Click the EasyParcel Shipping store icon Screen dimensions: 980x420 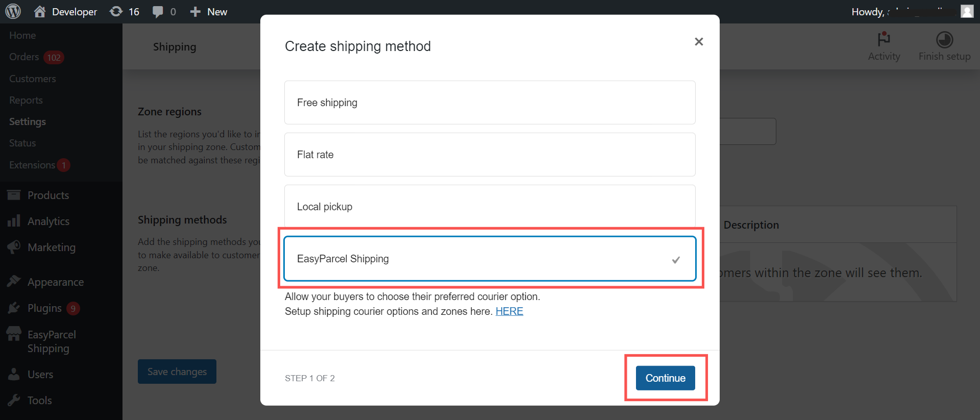click(14, 334)
